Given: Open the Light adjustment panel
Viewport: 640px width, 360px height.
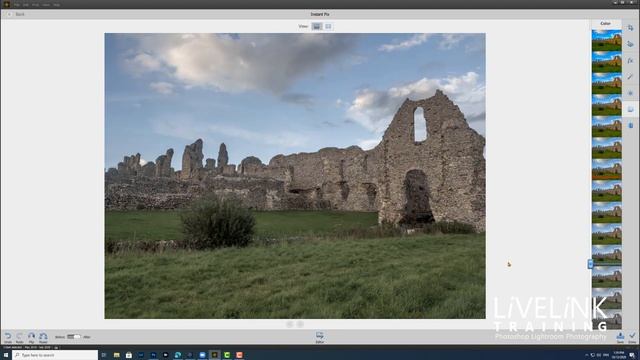Looking at the screenshot, I should (631, 93).
